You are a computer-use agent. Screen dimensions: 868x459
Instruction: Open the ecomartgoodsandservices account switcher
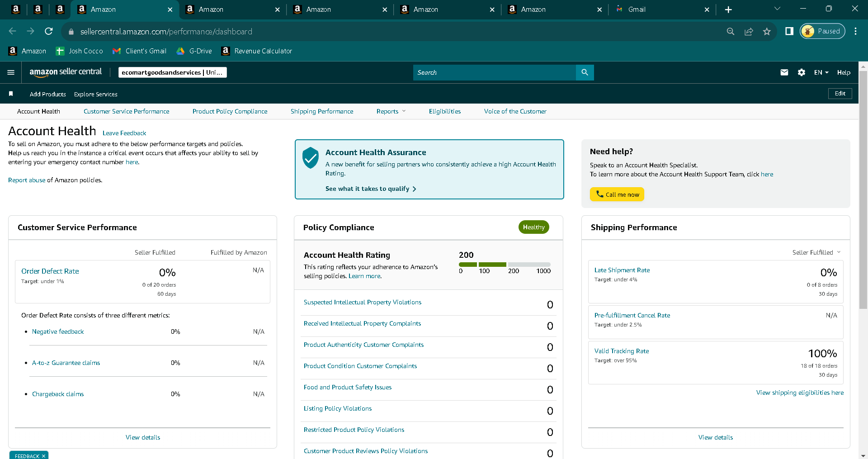[x=172, y=72]
